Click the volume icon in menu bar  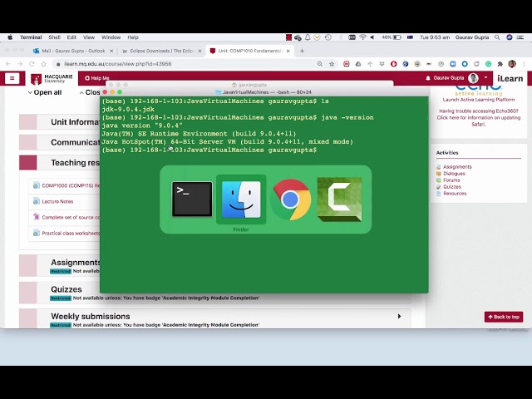(372, 37)
